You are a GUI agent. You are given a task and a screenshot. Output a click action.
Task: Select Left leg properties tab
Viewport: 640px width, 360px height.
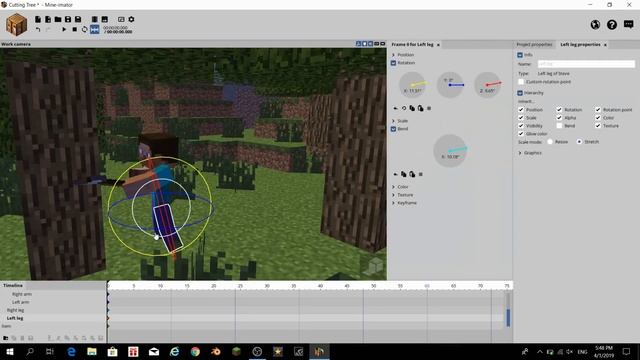pyautogui.click(x=580, y=44)
